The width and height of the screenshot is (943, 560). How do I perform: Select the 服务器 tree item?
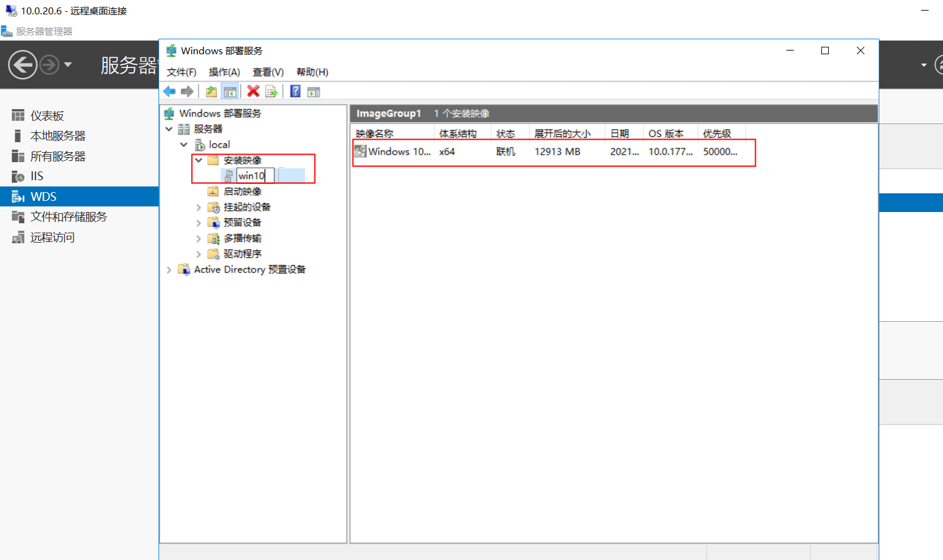tap(208, 129)
